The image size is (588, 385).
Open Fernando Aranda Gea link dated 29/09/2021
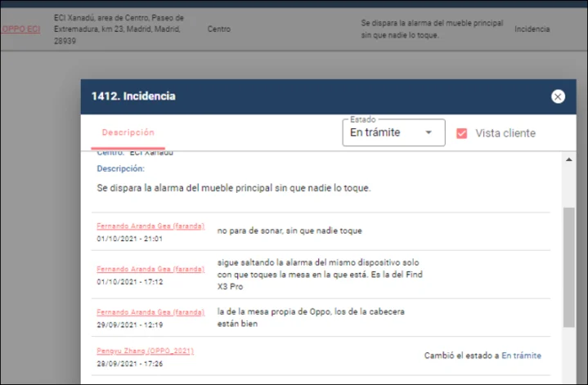150,311
